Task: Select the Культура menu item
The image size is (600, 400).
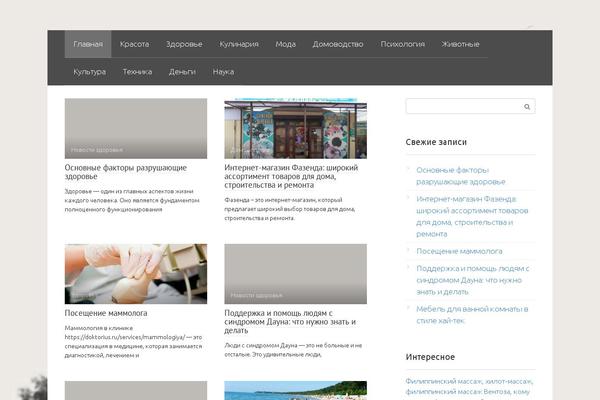Action: pyautogui.click(x=90, y=72)
